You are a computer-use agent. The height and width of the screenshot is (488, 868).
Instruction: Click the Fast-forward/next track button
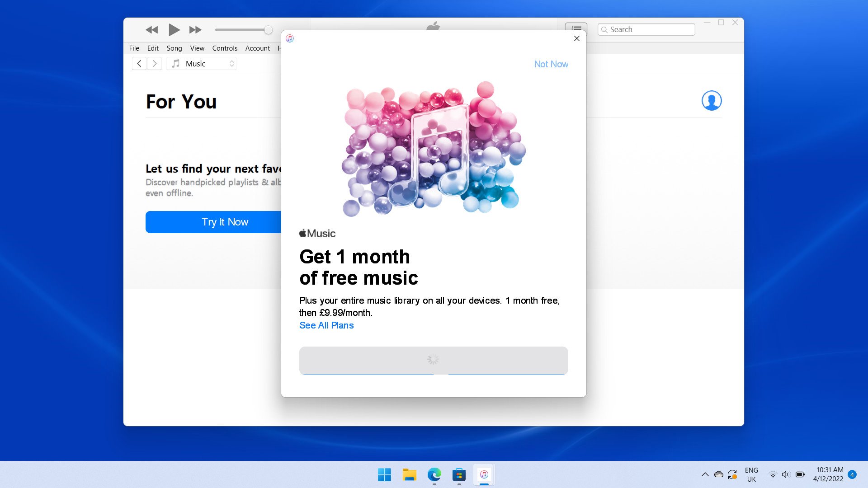tap(195, 30)
